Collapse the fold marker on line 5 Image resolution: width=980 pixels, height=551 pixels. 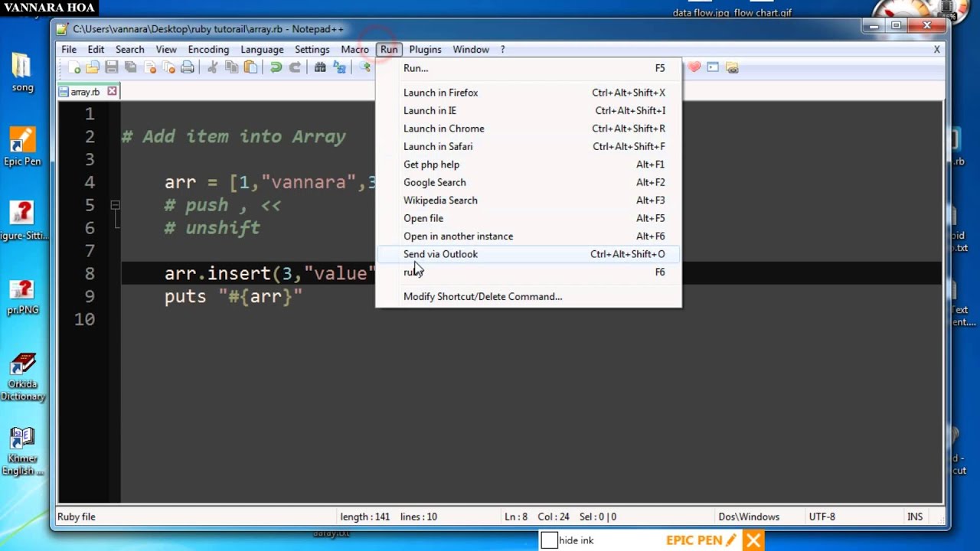(x=115, y=205)
